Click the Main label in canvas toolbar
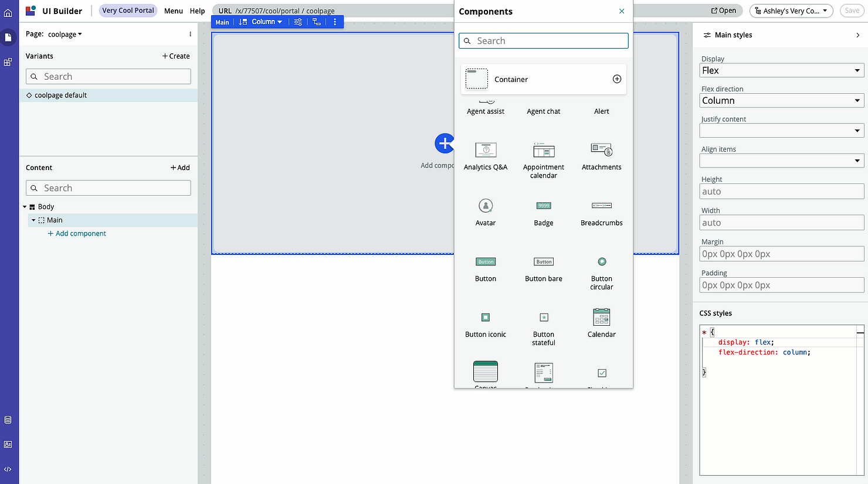868x484 pixels. [x=222, y=22]
